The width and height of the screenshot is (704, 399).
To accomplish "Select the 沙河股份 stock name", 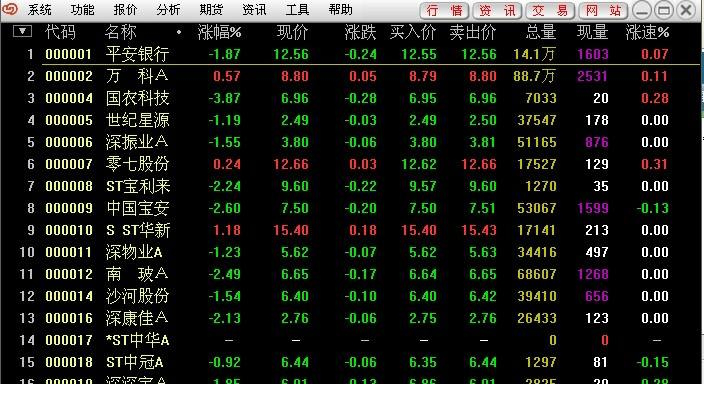I will (x=137, y=296).
